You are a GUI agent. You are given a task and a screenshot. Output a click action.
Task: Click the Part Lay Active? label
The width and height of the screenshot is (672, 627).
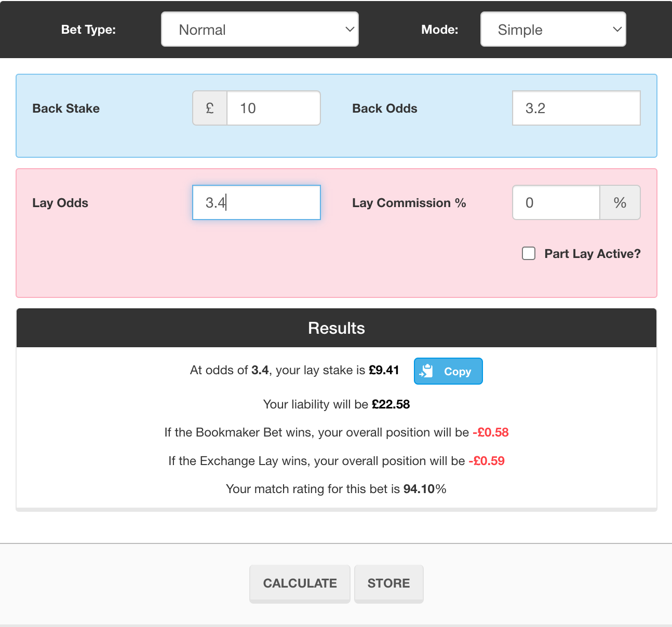593,254
